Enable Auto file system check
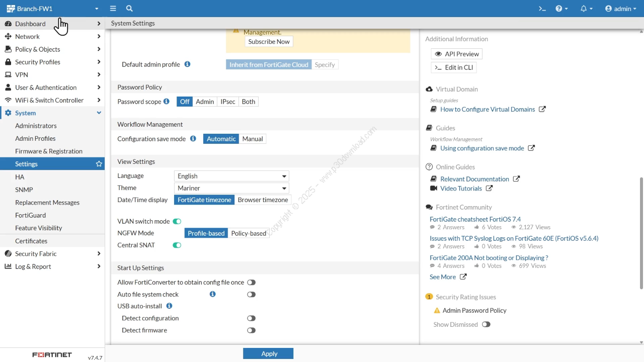This screenshot has width=644, height=362. 251,295
